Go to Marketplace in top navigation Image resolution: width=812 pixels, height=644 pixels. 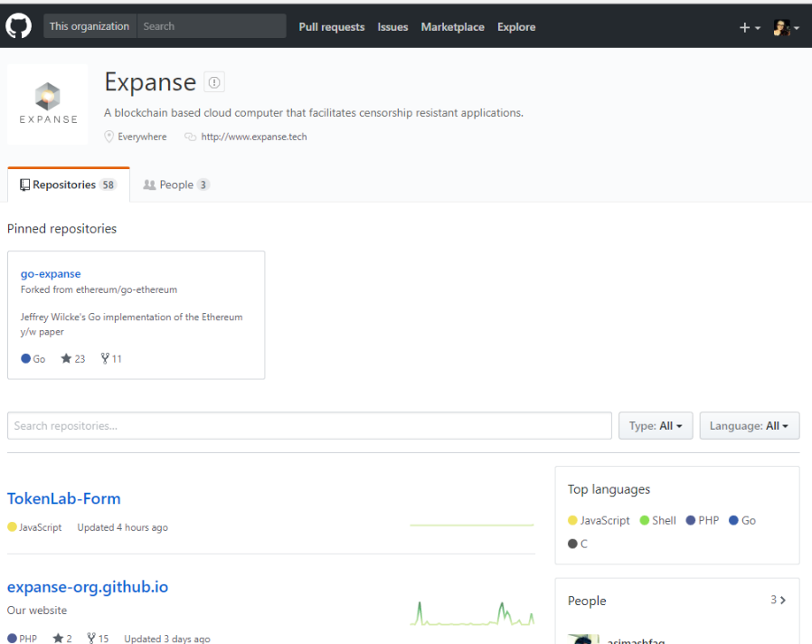[453, 27]
